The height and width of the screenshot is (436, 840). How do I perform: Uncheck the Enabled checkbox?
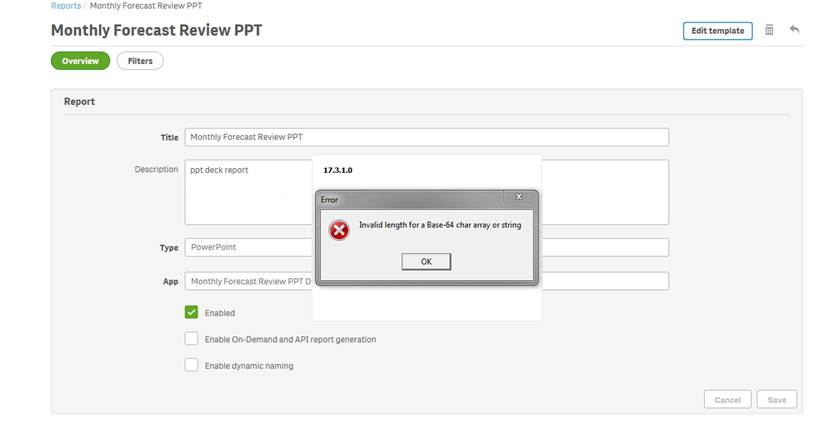[191, 312]
